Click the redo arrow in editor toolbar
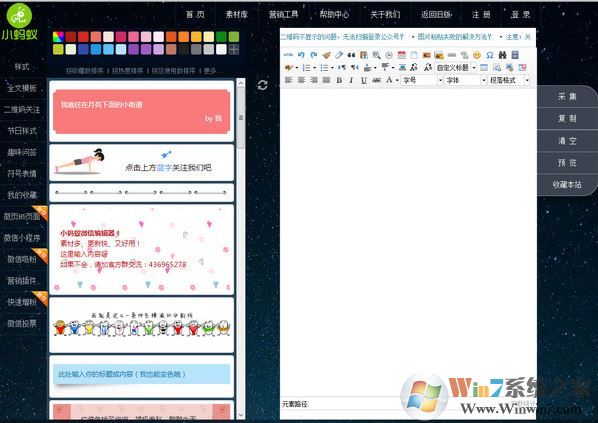This screenshot has height=423, width=598. (313, 55)
